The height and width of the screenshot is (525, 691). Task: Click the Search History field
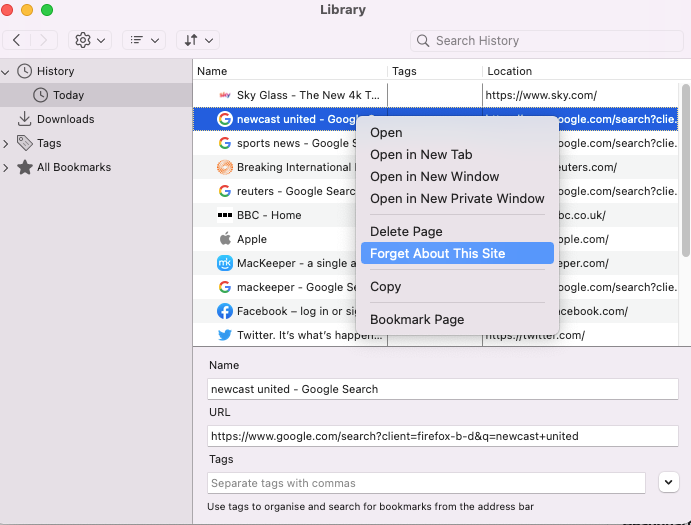pos(546,41)
